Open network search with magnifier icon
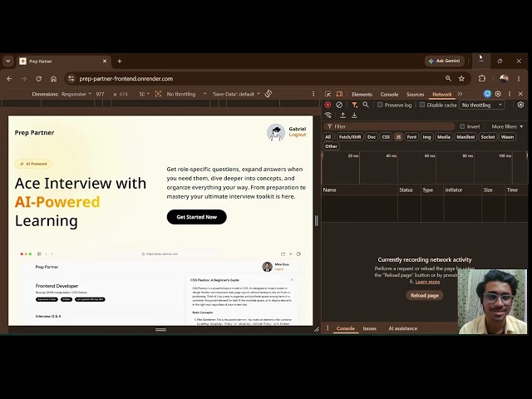This screenshot has height=399, width=532. [366, 105]
